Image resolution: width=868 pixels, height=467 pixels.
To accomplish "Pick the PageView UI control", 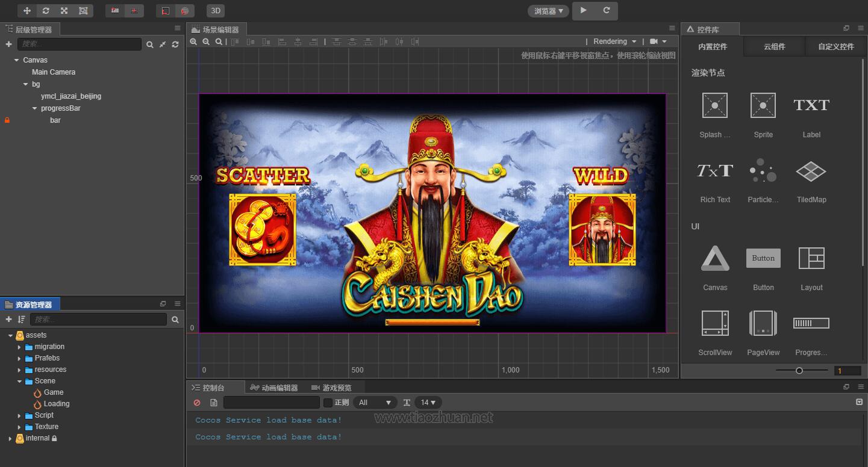I will tap(763, 333).
